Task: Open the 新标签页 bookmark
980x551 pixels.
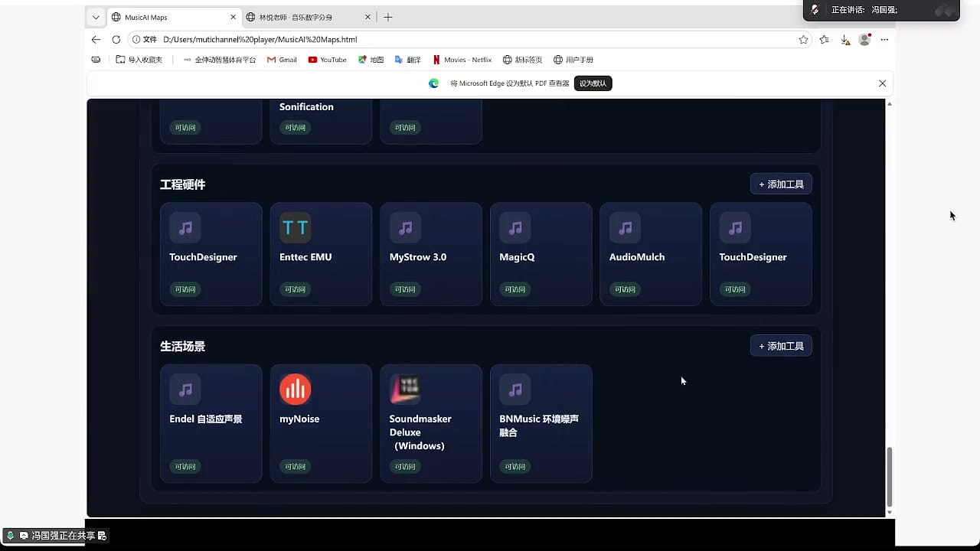Action: [522, 60]
